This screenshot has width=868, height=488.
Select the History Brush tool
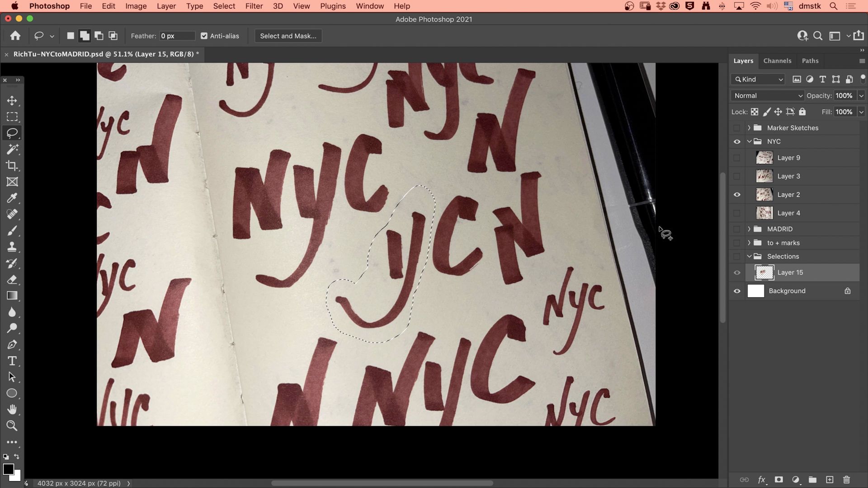(x=12, y=263)
